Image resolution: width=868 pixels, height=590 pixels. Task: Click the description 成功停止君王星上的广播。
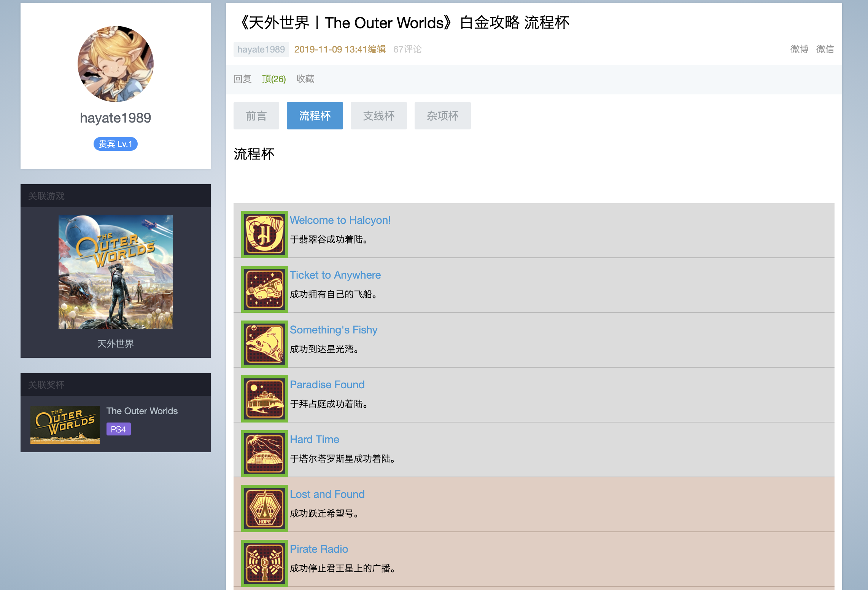tap(343, 568)
